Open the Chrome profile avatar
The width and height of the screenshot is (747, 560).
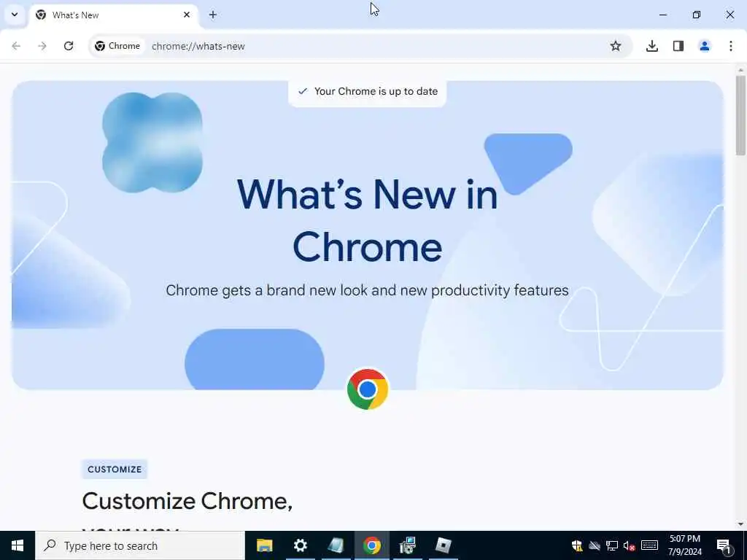(x=705, y=46)
